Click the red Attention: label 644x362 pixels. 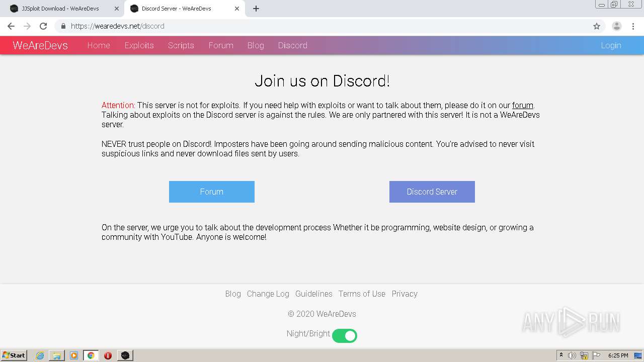coord(118,106)
